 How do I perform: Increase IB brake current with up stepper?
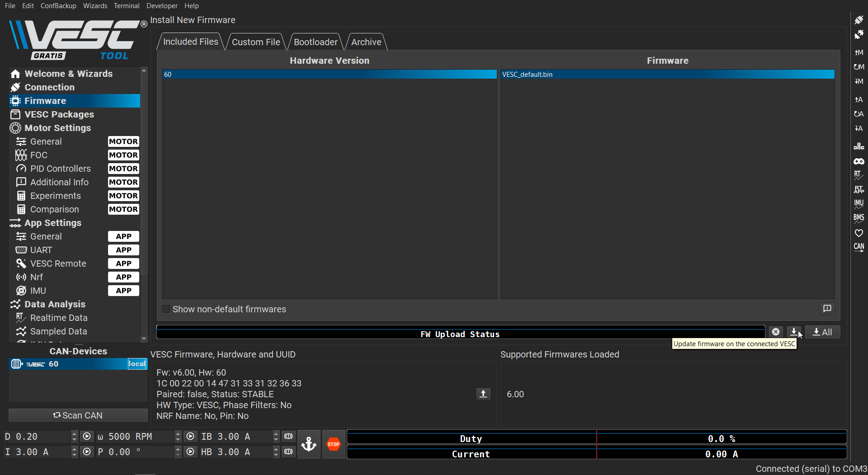276,434
